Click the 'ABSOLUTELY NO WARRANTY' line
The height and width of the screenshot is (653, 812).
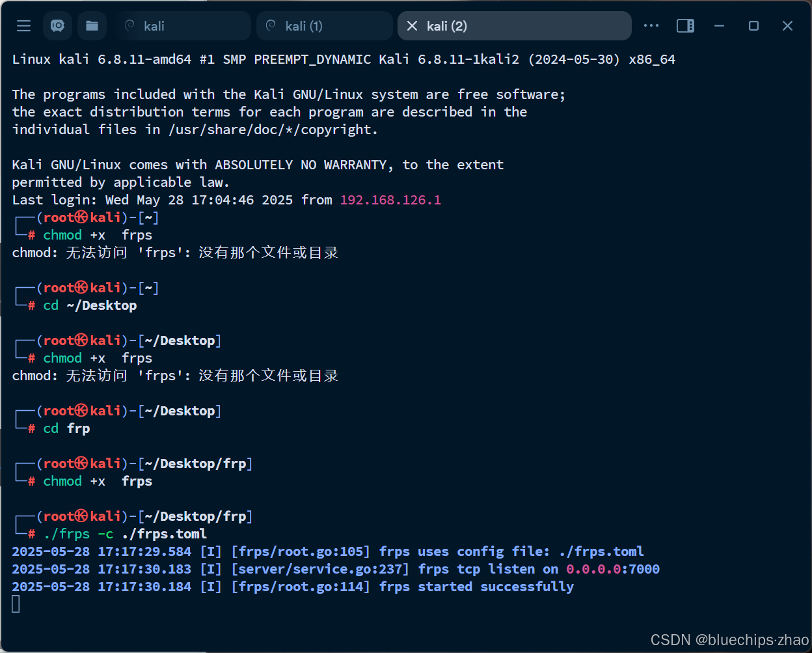258,165
